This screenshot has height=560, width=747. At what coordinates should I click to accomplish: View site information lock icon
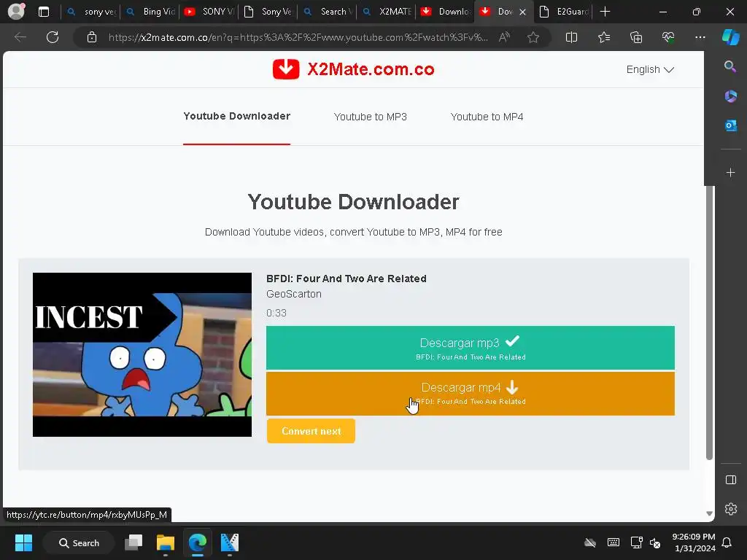tap(92, 37)
